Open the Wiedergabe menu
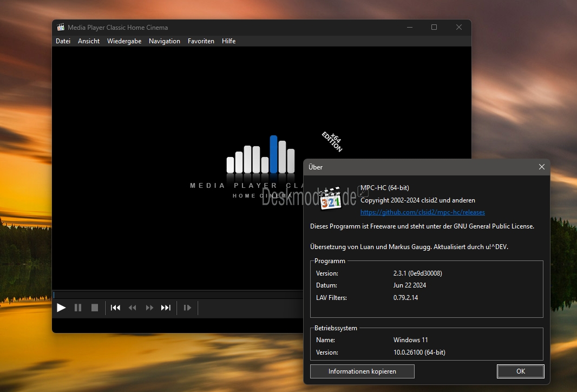 pyautogui.click(x=124, y=41)
